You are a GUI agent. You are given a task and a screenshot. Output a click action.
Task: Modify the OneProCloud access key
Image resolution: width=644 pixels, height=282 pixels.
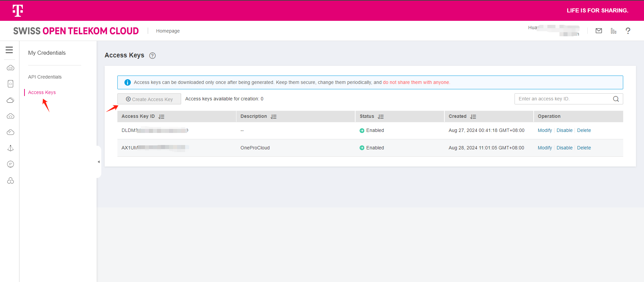click(545, 148)
